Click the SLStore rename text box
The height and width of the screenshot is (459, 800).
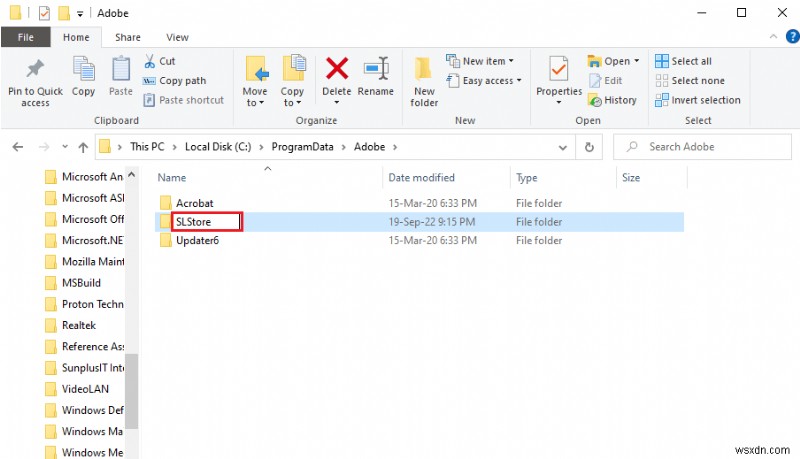click(207, 222)
